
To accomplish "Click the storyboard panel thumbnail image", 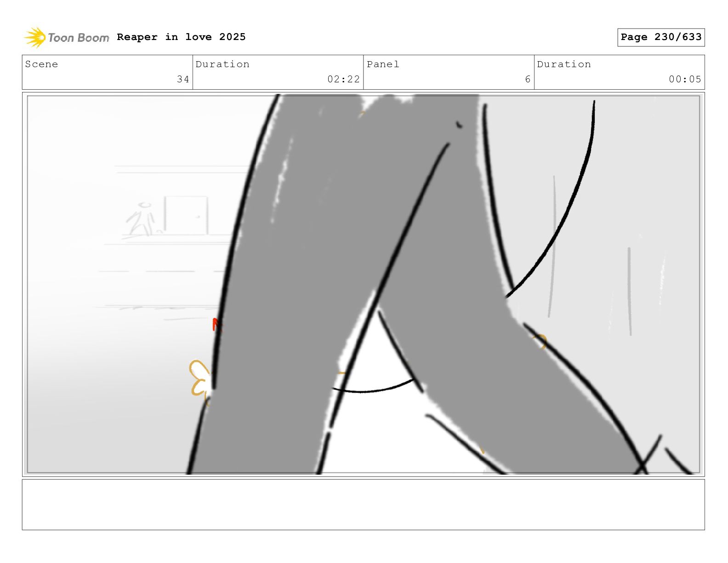I will [363, 284].
